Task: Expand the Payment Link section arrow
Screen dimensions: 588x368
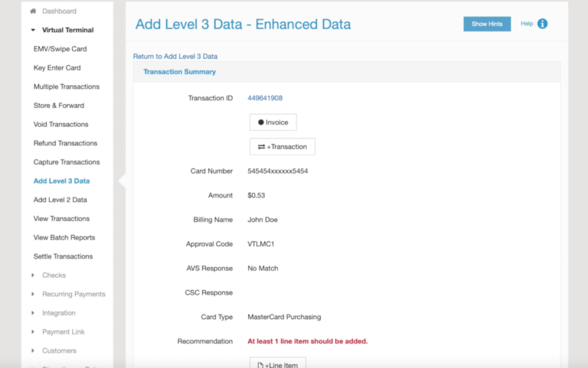Action: (x=33, y=331)
